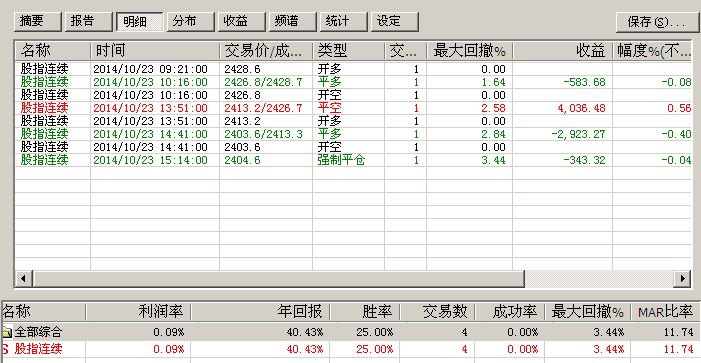Click the 40.43% value in 全部综合 row

click(x=306, y=332)
